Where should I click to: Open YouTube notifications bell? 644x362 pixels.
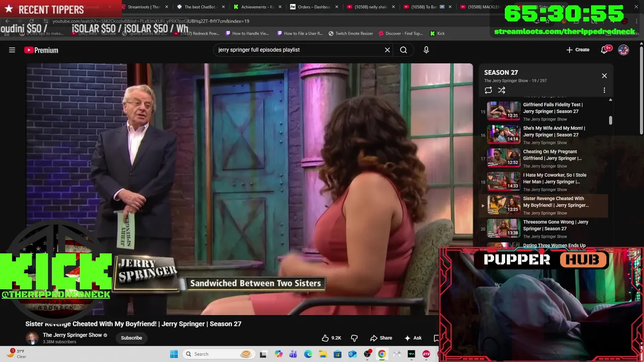605,50
